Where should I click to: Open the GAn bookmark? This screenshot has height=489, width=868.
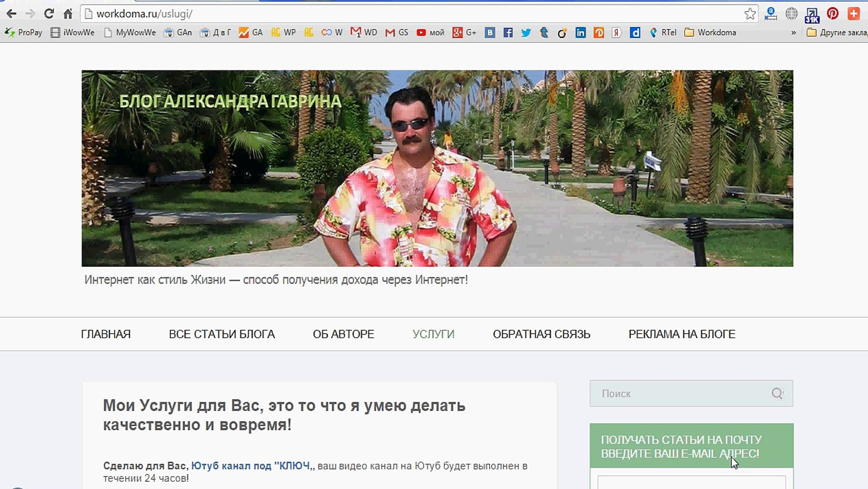pyautogui.click(x=178, y=33)
